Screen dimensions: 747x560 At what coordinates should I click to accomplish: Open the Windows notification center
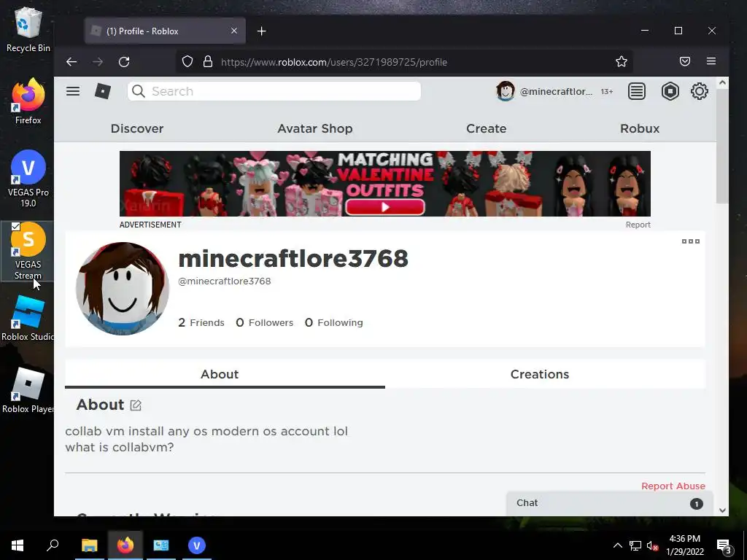[724, 545]
